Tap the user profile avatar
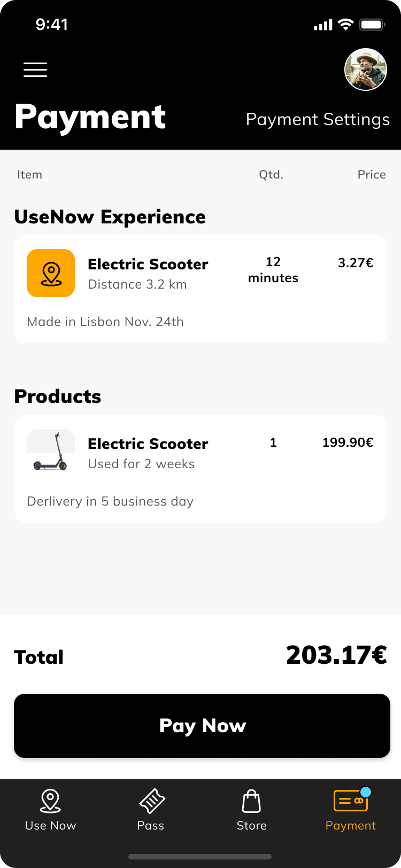 366,69
